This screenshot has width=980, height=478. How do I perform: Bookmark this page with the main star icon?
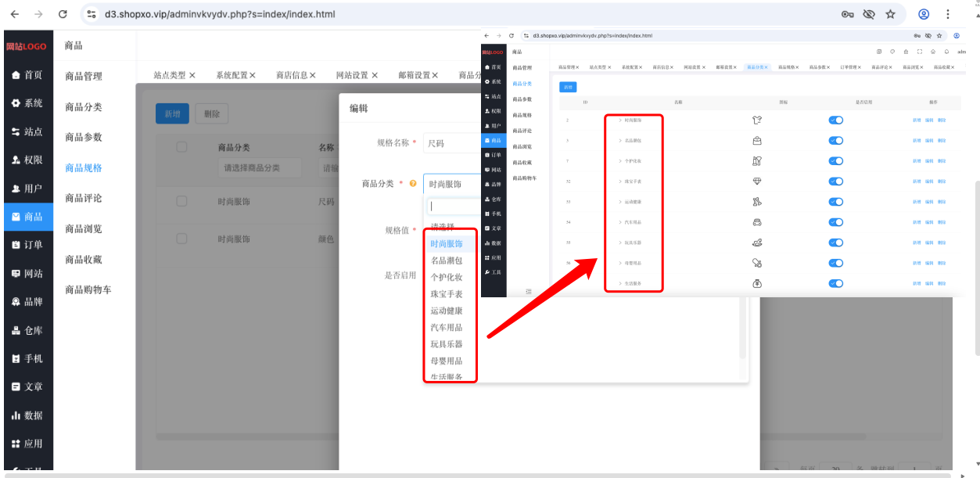890,14
